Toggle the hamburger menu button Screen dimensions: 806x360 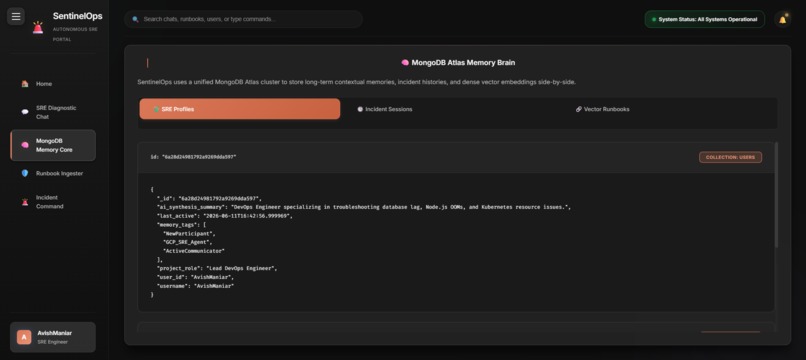coord(16,16)
